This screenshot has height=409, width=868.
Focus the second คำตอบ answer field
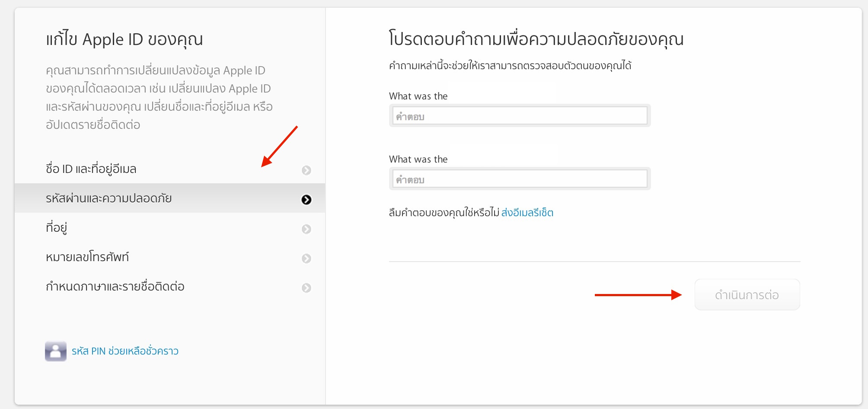pos(520,179)
